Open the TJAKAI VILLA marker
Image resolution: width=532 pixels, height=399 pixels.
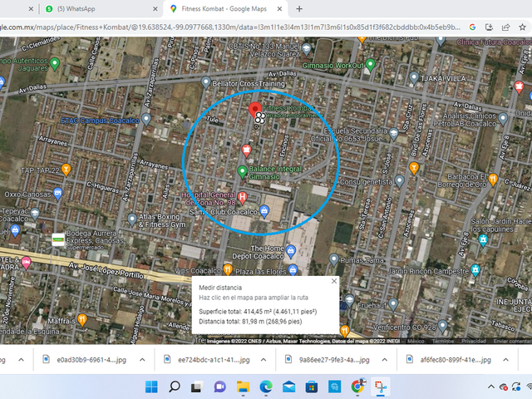point(414,78)
